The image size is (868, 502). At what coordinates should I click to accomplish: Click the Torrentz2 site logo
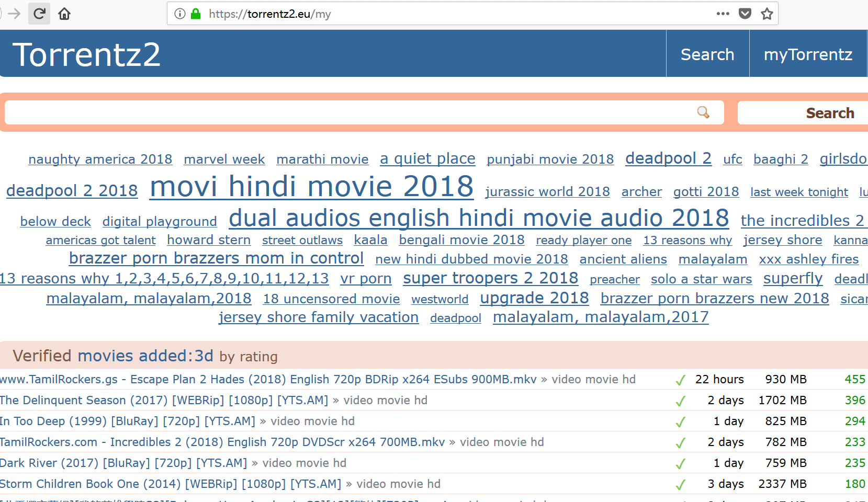tap(86, 54)
